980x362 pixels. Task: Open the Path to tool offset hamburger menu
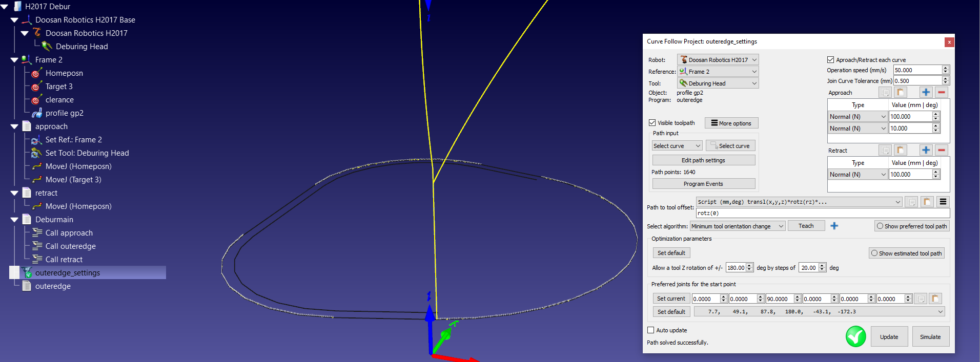[943, 202]
